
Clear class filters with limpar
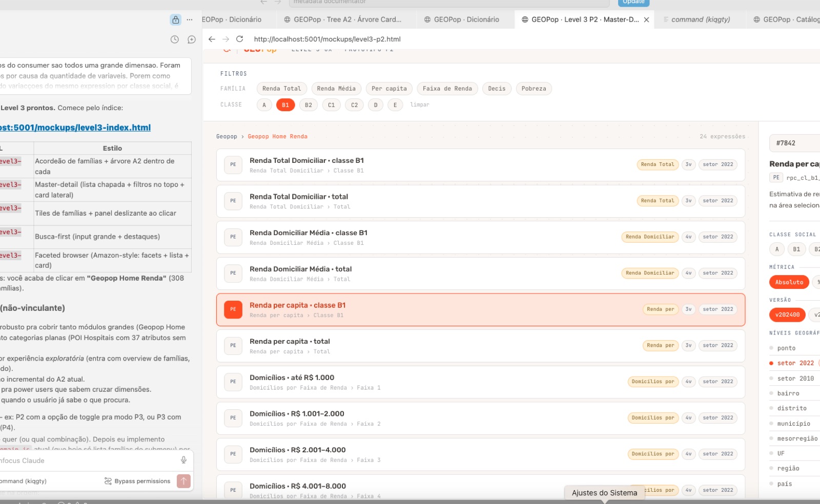click(x=420, y=104)
